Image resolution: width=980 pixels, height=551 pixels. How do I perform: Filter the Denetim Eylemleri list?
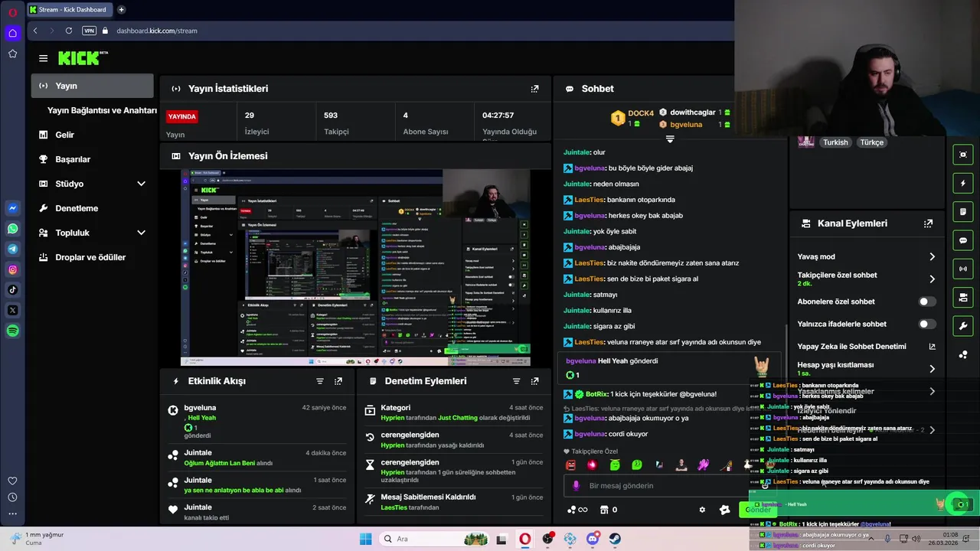tap(516, 381)
